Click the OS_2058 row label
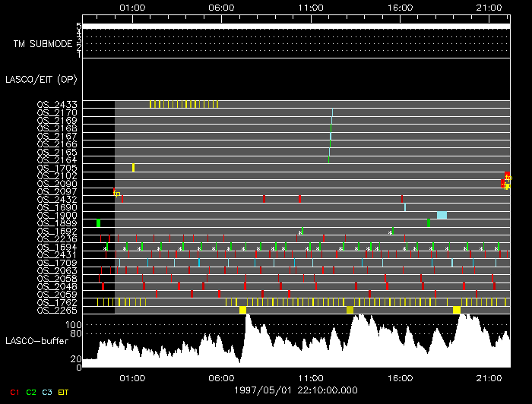The height and width of the screenshot is (404, 532). point(57,279)
